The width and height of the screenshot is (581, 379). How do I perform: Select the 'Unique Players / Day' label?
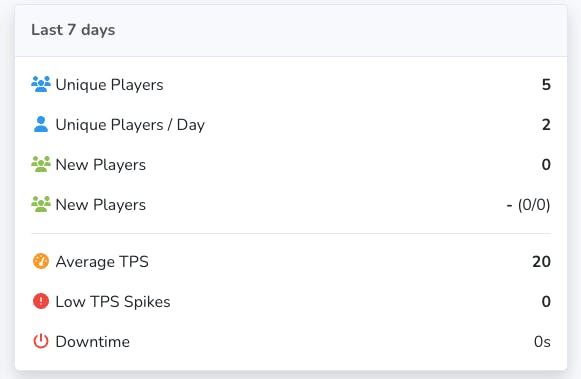point(130,125)
